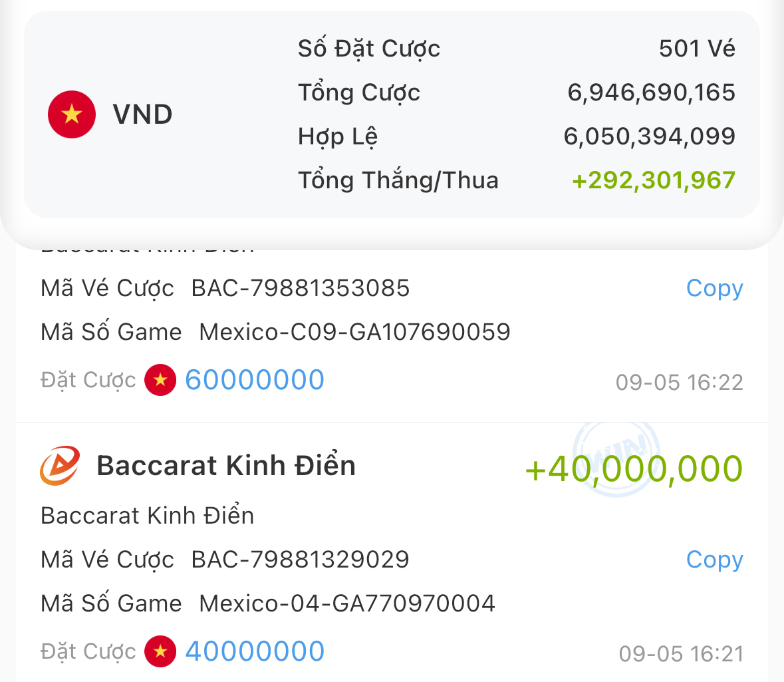The width and height of the screenshot is (784, 682).
Task: Tap the 09-05 16:21 timestamp
Action: 680,654
